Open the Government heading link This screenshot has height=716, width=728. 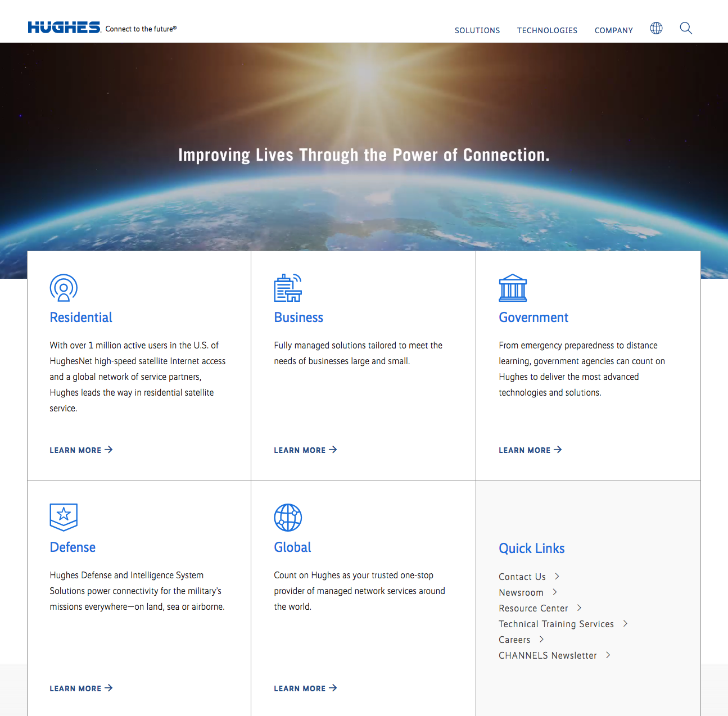point(533,318)
